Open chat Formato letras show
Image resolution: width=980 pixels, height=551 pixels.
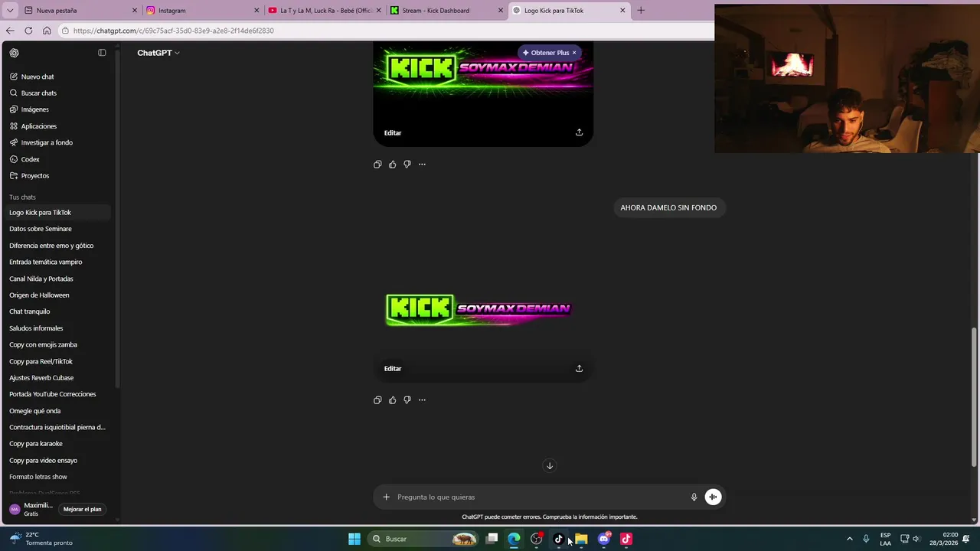57,477
